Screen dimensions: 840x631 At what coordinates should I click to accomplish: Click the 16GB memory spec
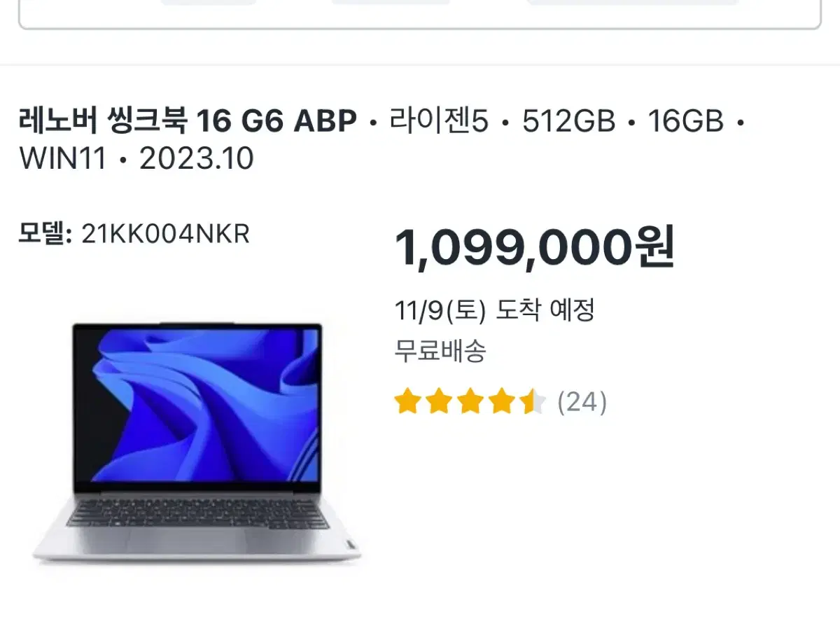click(685, 123)
